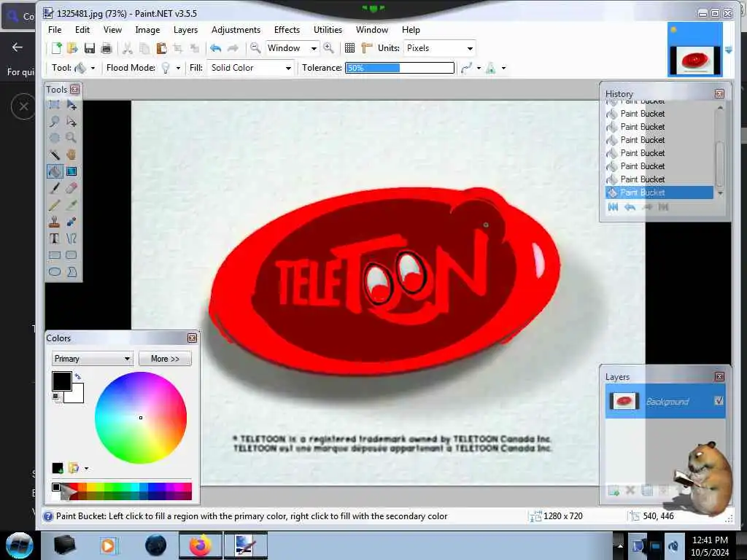Click the New image toolbar icon

57,48
